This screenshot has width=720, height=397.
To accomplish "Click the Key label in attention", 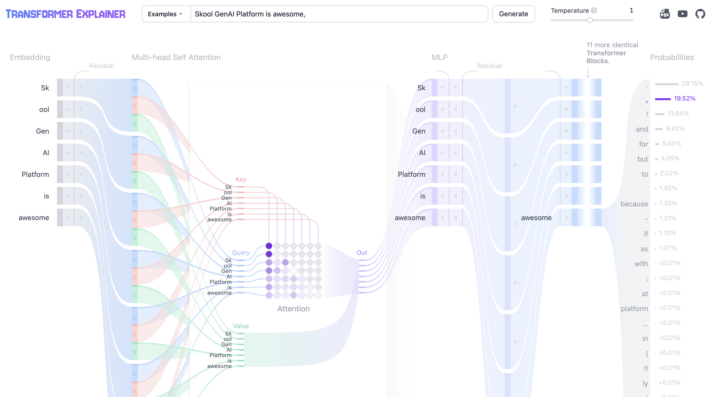I will click(x=241, y=179).
